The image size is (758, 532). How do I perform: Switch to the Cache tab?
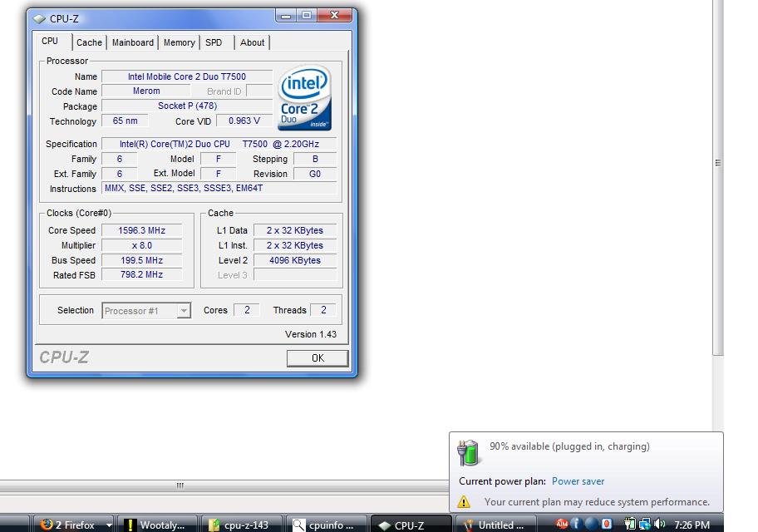(x=90, y=42)
